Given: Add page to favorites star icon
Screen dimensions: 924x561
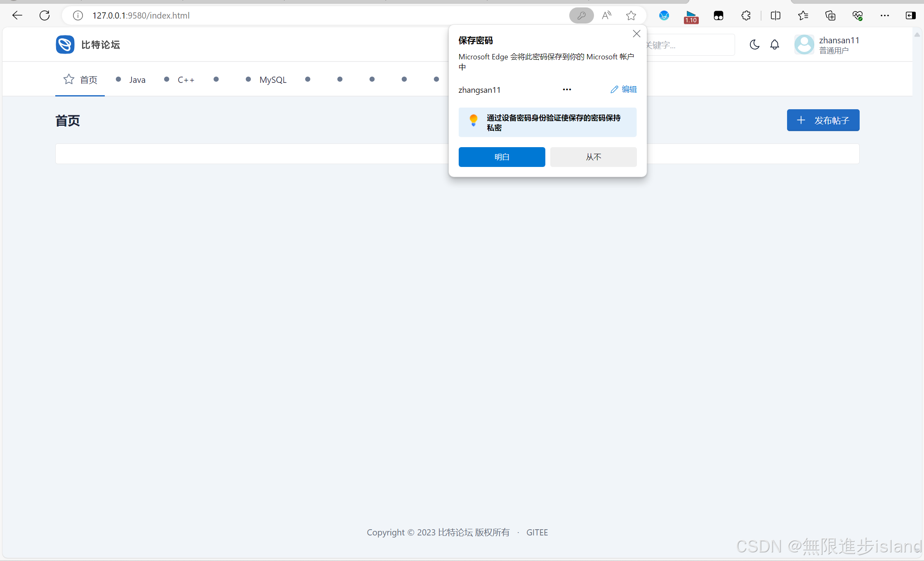Looking at the screenshot, I should pos(631,16).
